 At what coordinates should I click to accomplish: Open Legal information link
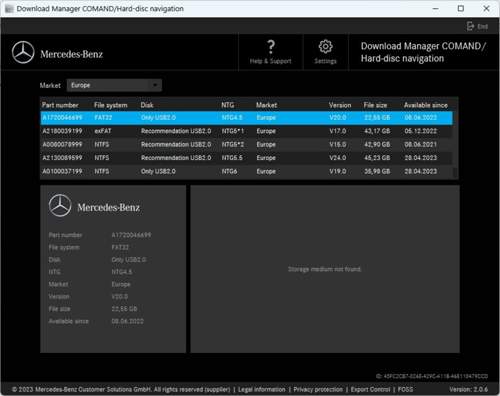click(x=262, y=389)
